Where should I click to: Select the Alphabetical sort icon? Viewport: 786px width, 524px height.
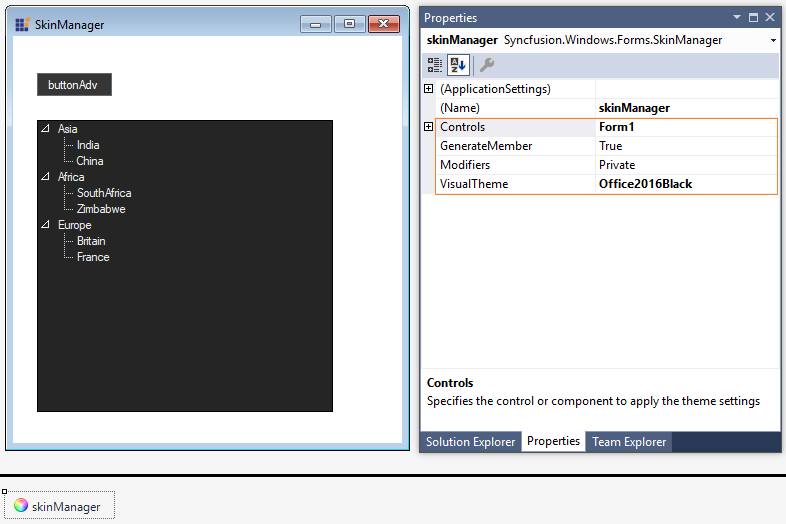click(458, 65)
